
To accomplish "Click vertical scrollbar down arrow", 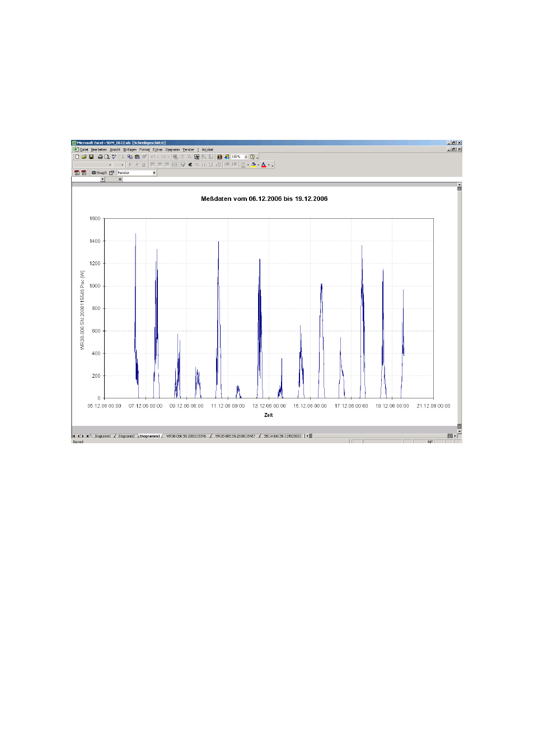I will [460, 431].
